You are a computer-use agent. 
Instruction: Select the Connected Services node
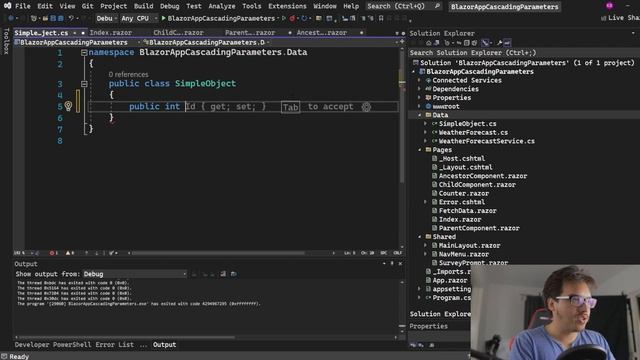click(x=467, y=80)
